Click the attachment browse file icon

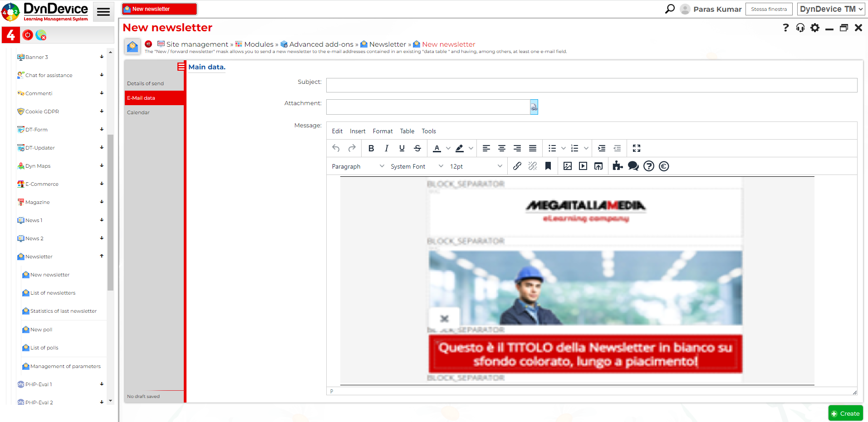[x=534, y=107]
